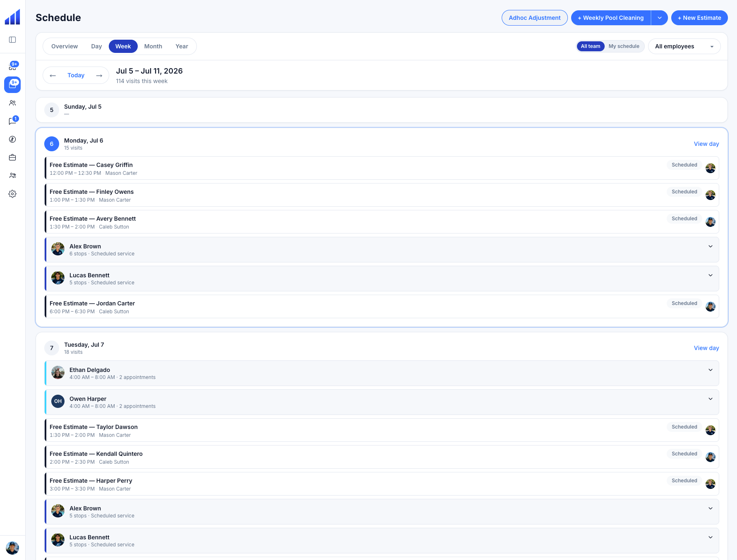Select the Week tab
Screen dimensions: 737x560
[x=123, y=46]
